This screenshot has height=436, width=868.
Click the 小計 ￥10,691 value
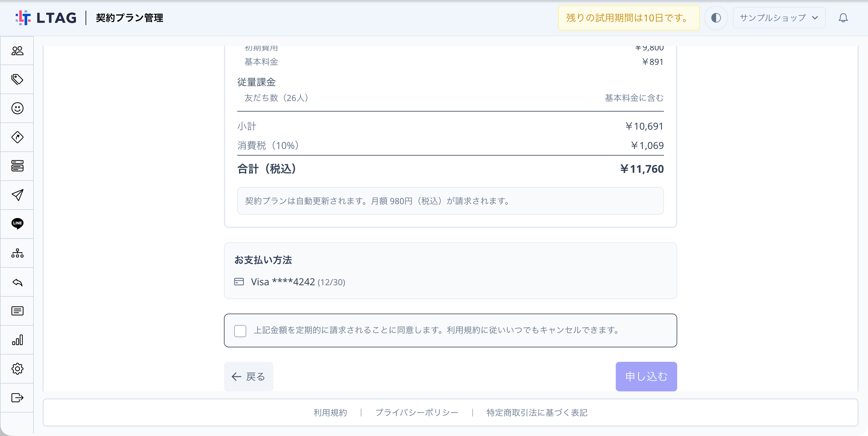pyautogui.click(x=644, y=126)
